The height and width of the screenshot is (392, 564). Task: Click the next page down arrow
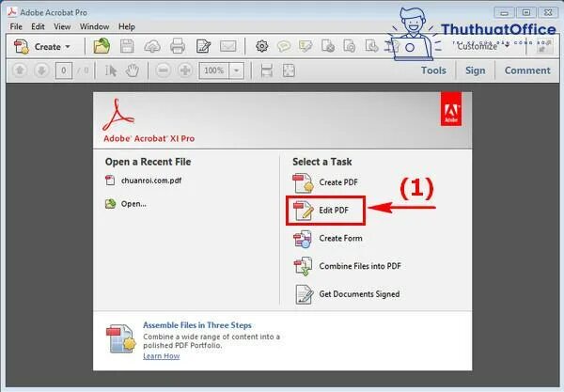click(41, 71)
